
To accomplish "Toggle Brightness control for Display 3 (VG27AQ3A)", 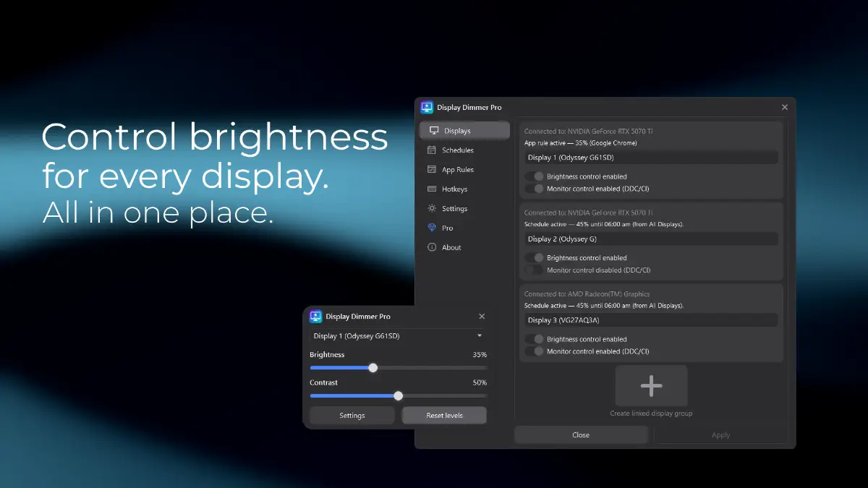I will pos(535,339).
